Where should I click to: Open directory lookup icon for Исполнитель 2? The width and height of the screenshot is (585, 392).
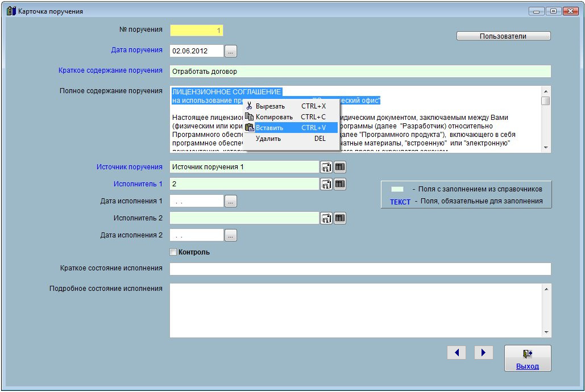[326, 218]
